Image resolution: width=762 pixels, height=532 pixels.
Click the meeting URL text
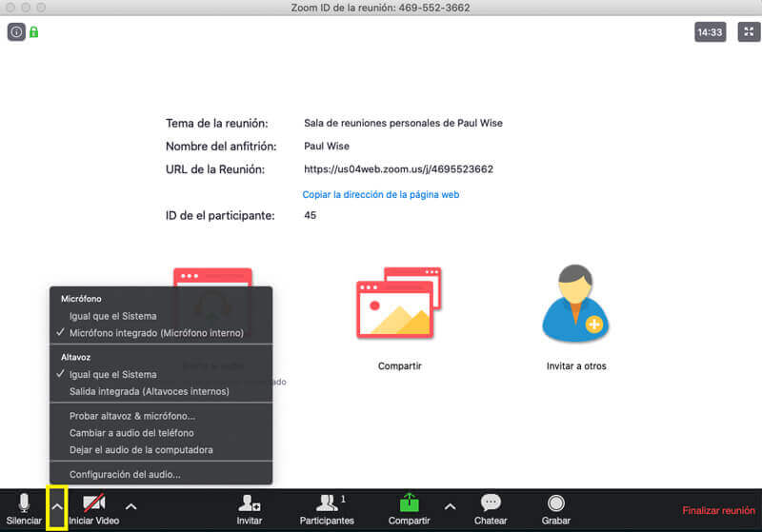coord(398,168)
